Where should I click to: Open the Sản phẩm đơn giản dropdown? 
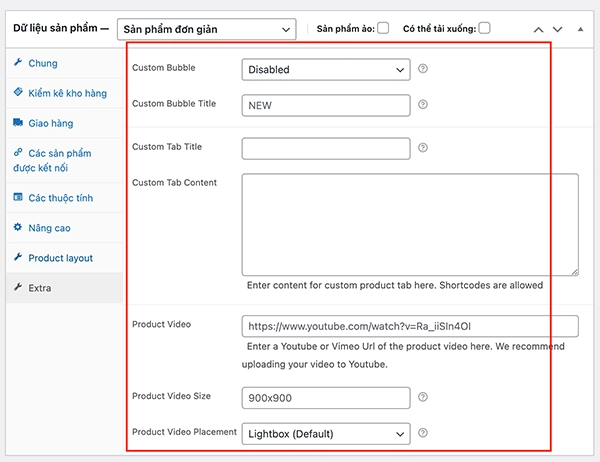click(x=207, y=29)
